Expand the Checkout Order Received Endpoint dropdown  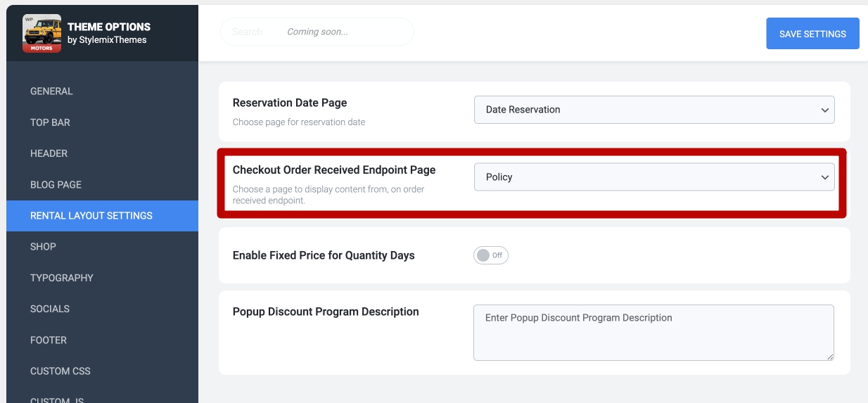click(x=653, y=177)
